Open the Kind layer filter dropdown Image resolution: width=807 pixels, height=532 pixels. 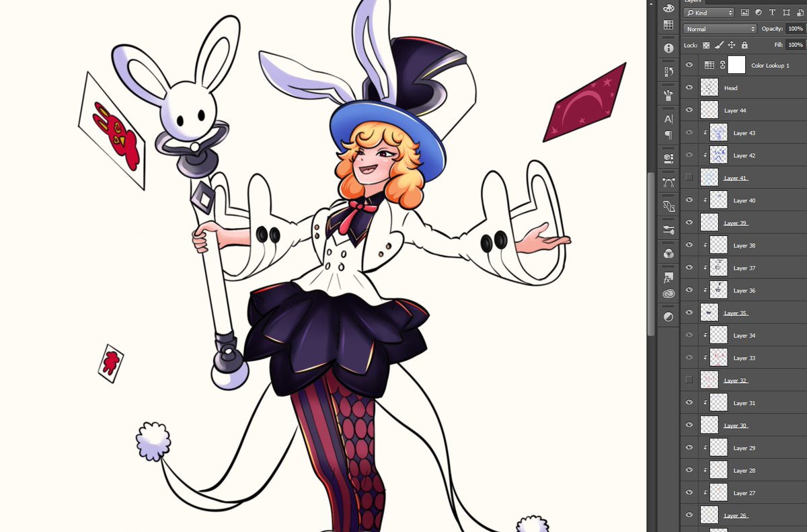click(709, 13)
